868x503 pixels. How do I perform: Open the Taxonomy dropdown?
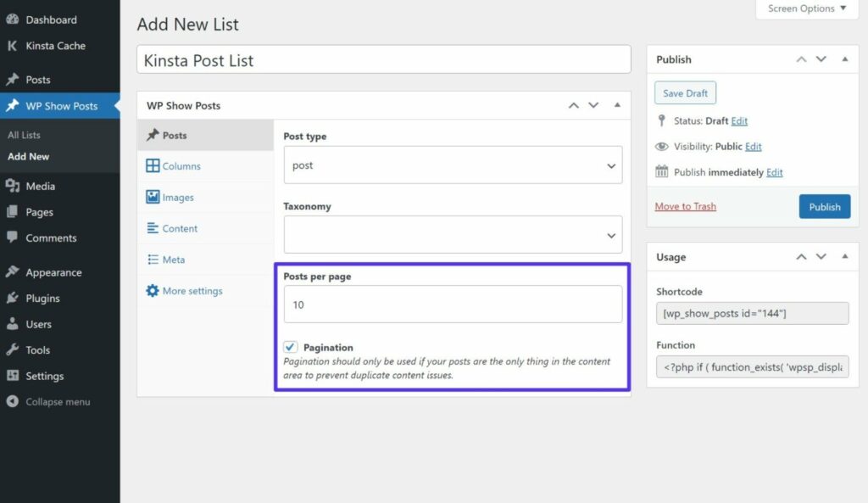tap(453, 234)
